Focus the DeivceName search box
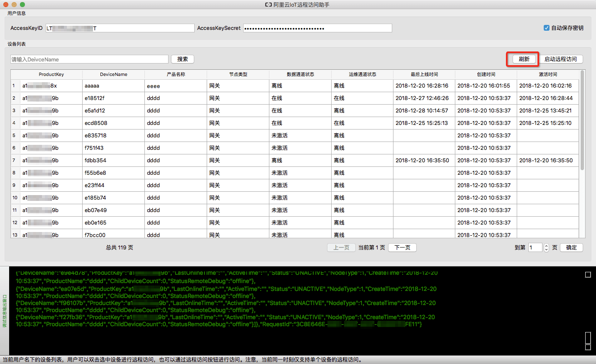This screenshot has height=364, width=596. point(89,59)
